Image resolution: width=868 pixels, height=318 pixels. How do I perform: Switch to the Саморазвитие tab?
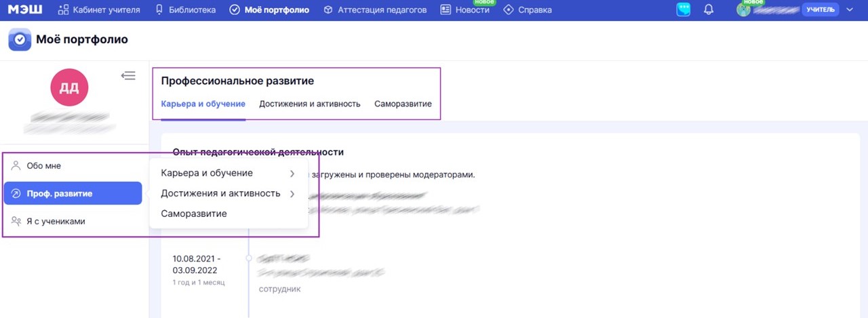click(x=403, y=104)
